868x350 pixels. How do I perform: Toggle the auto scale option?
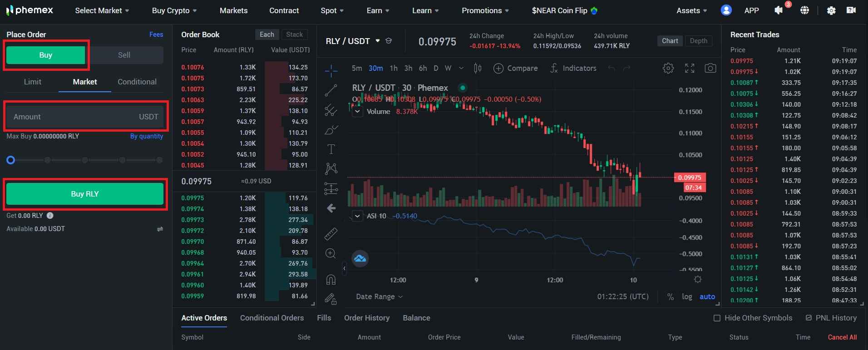click(x=707, y=296)
